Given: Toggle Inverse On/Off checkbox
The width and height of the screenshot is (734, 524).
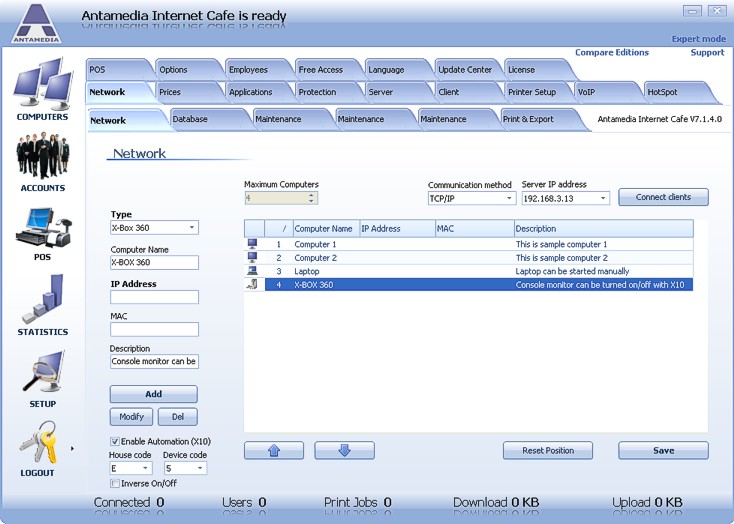Looking at the screenshot, I should [115, 483].
